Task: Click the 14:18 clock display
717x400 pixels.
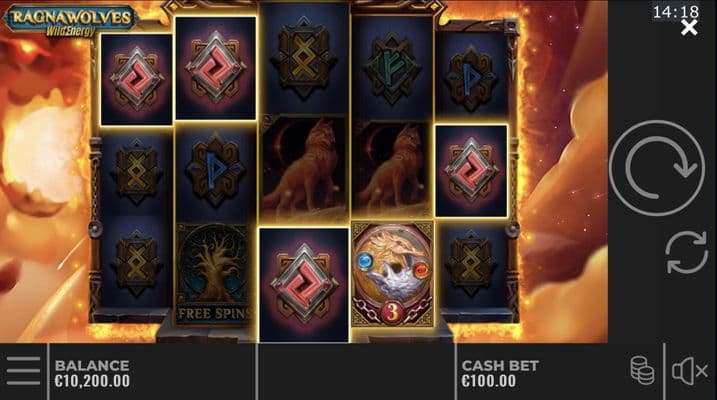Action: pyautogui.click(x=675, y=11)
